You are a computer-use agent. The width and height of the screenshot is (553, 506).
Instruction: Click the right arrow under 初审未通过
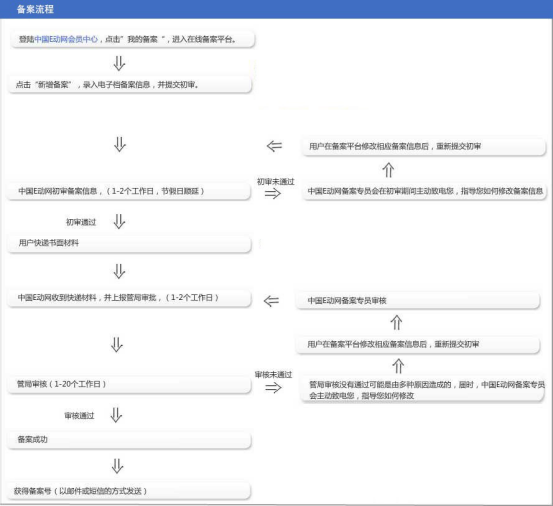click(x=273, y=193)
